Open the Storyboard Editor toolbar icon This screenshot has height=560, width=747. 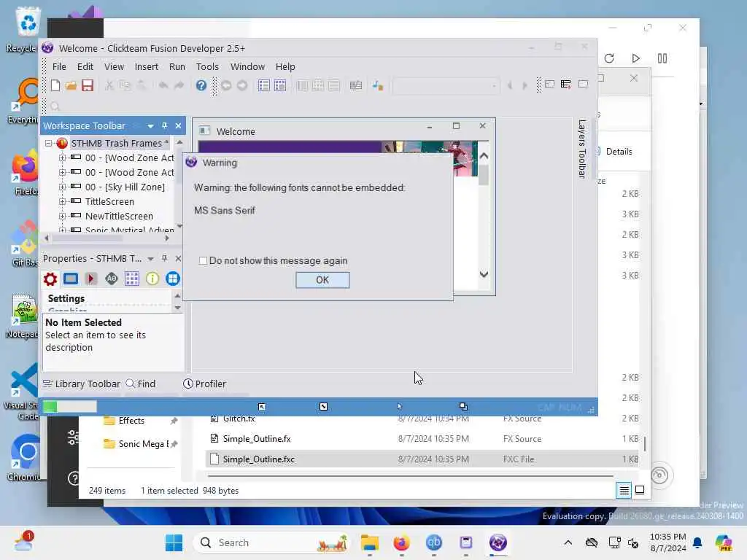point(263,85)
